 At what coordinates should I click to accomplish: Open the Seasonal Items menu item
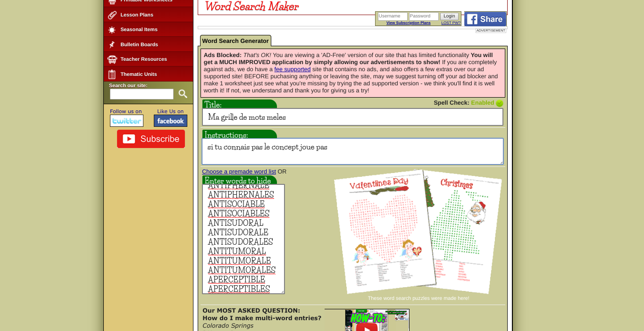click(139, 30)
